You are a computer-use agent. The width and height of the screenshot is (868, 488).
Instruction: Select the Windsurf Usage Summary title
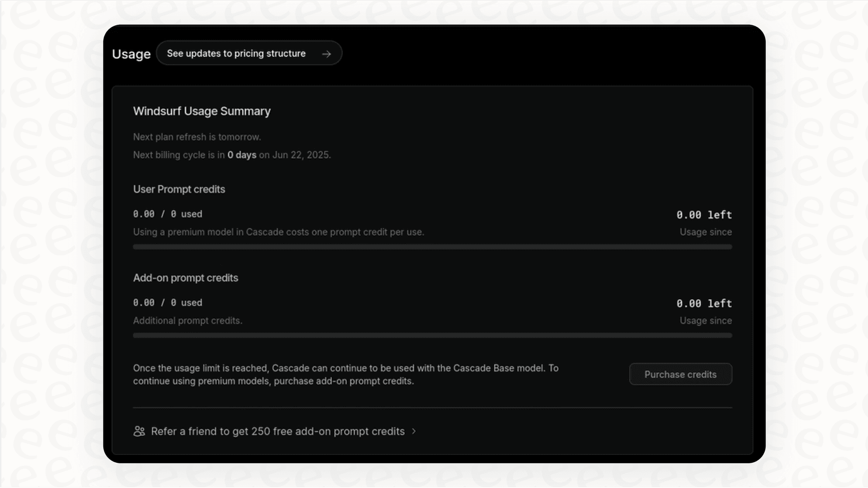pyautogui.click(x=202, y=111)
